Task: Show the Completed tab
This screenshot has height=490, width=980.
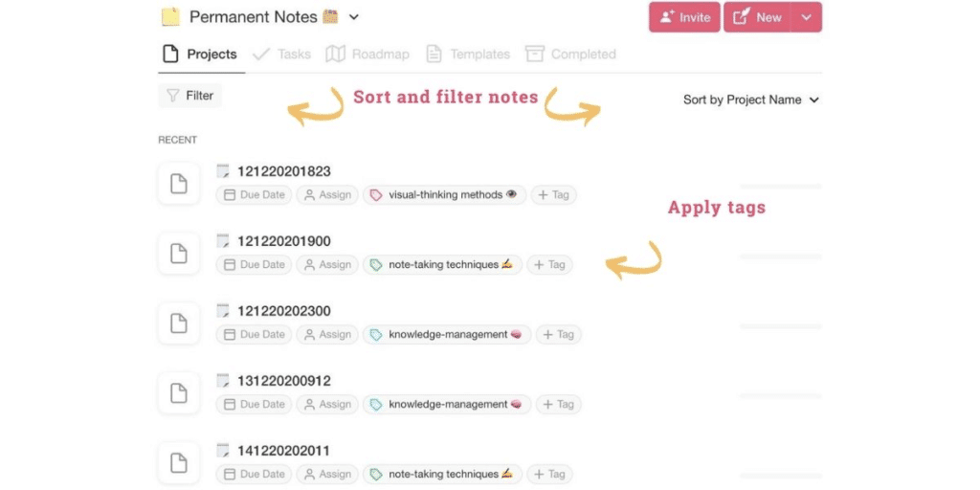Action: point(570,55)
